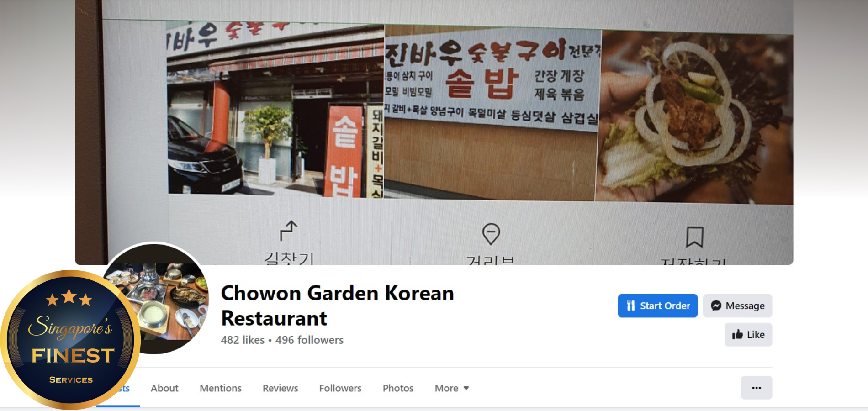Open the Mentions tab
Image resolution: width=868 pixels, height=411 pixels.
[221, 388]
